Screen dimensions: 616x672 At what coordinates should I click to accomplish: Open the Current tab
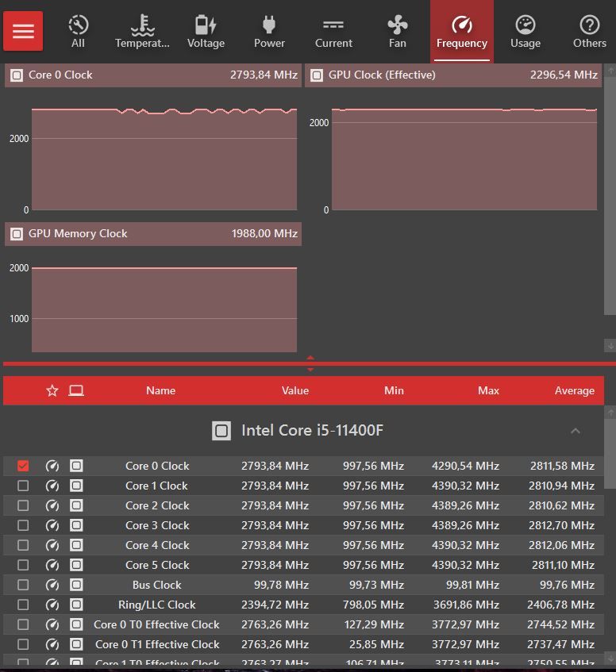pos(333,32)
